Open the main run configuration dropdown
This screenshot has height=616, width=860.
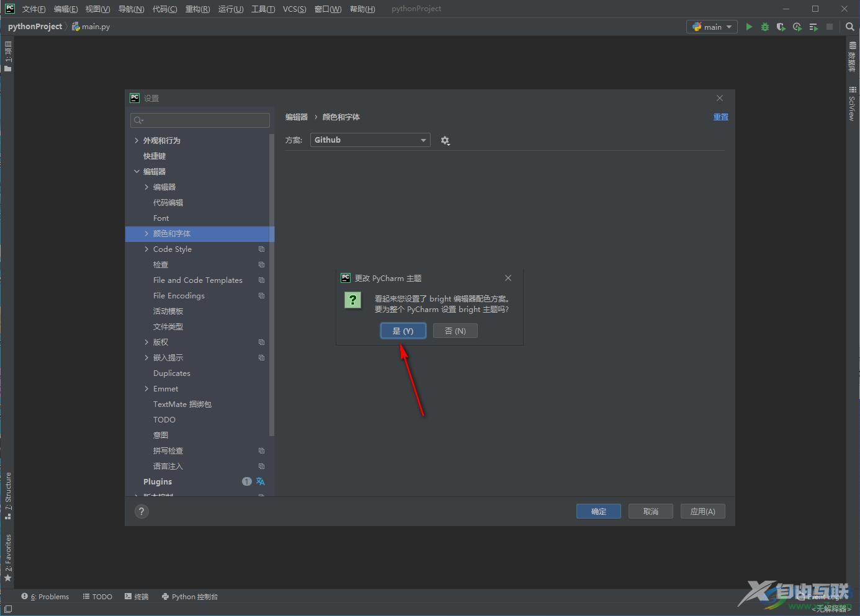click(x=712, y=27)
